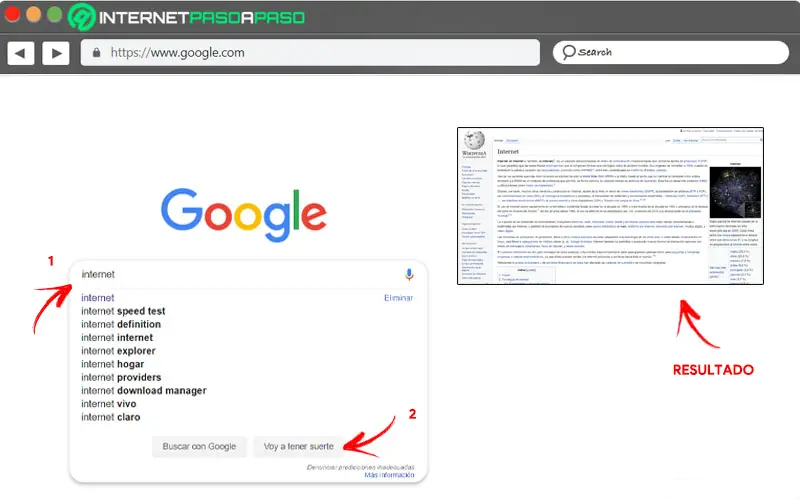The height and width of the screenshot is (500, 800).
Task: Select the internet internet suggestion
Action: point(117,338)
